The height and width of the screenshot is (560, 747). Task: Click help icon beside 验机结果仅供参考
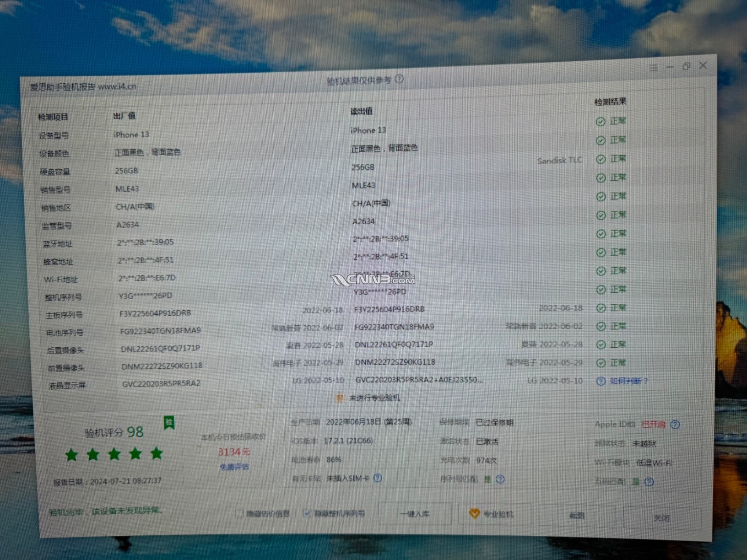coord(399,79)
